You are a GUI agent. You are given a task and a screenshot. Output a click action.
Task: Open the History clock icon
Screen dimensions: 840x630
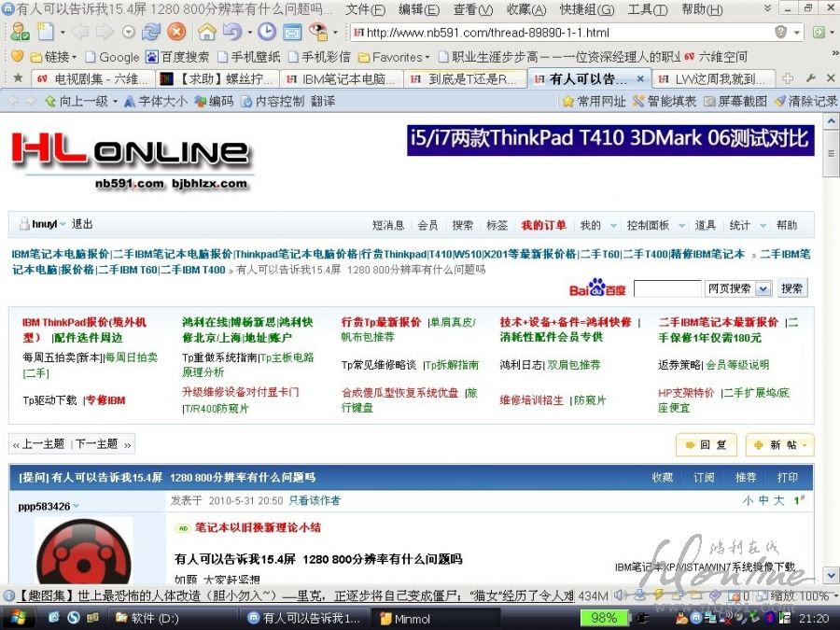pos(266,32)
